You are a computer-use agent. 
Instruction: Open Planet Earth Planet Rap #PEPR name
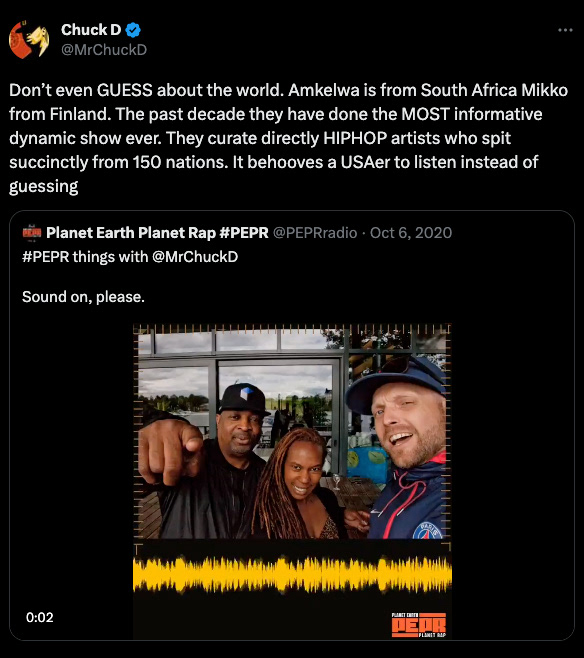click(x=157, y=232)
